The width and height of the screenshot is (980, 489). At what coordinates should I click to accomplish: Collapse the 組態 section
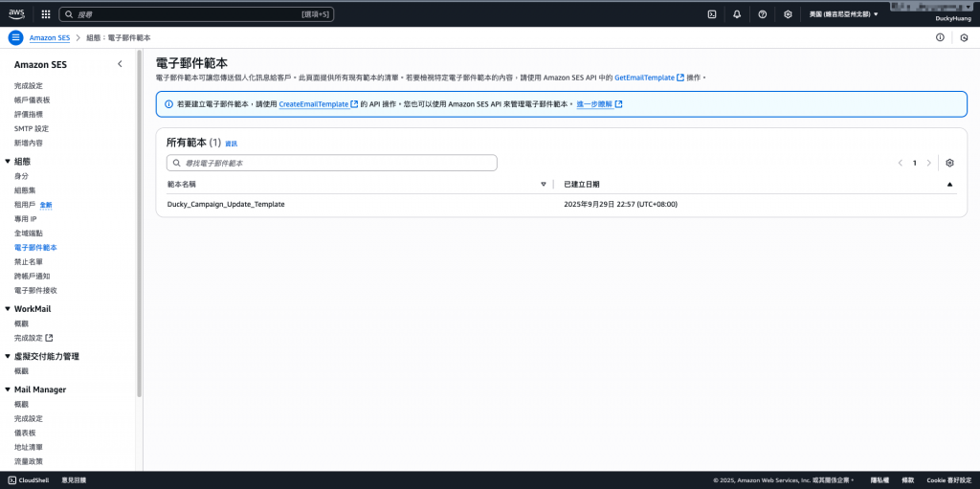click(8, 162)
